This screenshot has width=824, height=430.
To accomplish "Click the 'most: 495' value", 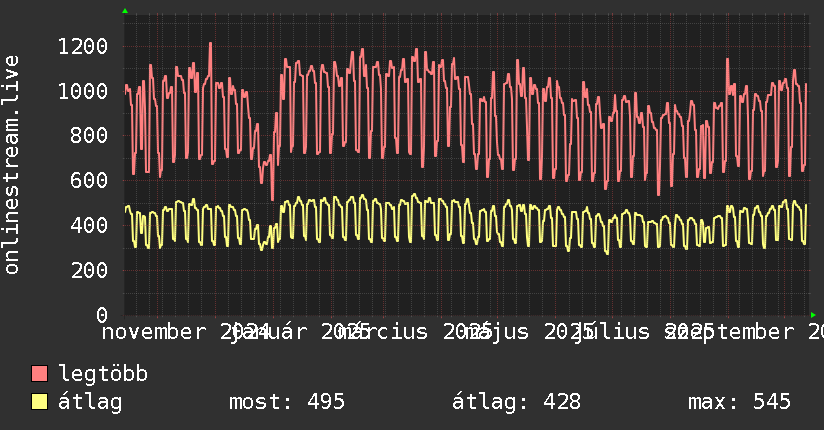I will 287,402.
